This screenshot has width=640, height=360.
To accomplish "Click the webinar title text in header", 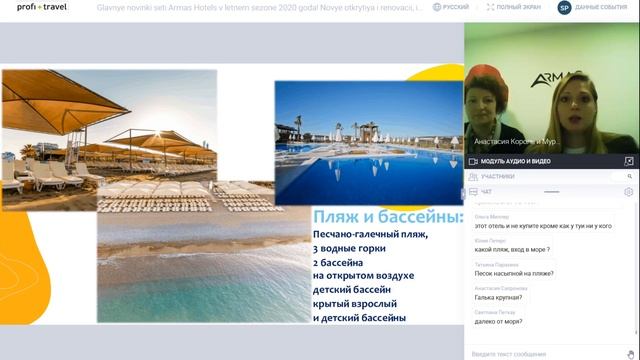I will click(x=260, y=7).
